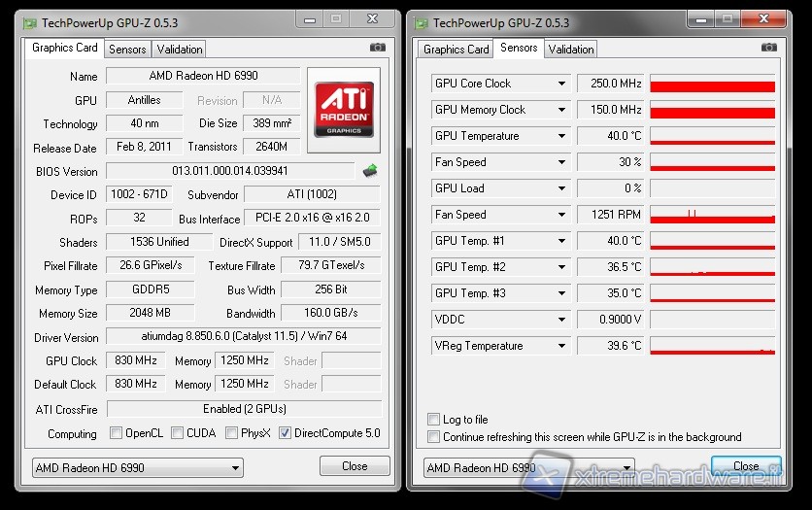Open the Validation tab in right window
This screenshot has width=812, height=510.
coord(571,49)
